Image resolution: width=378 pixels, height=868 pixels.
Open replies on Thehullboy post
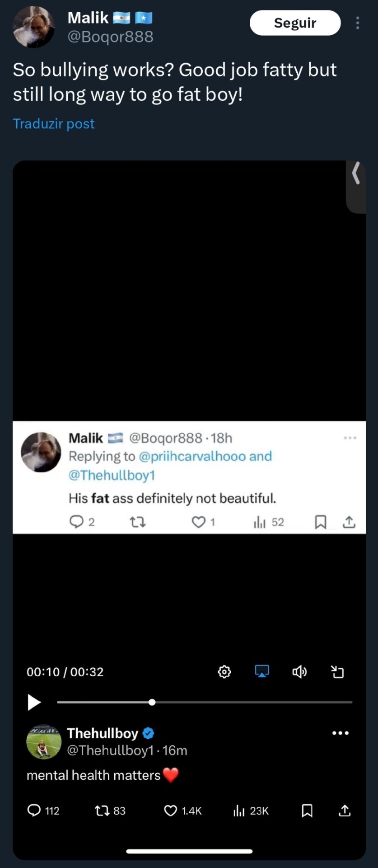click(34, 811)
